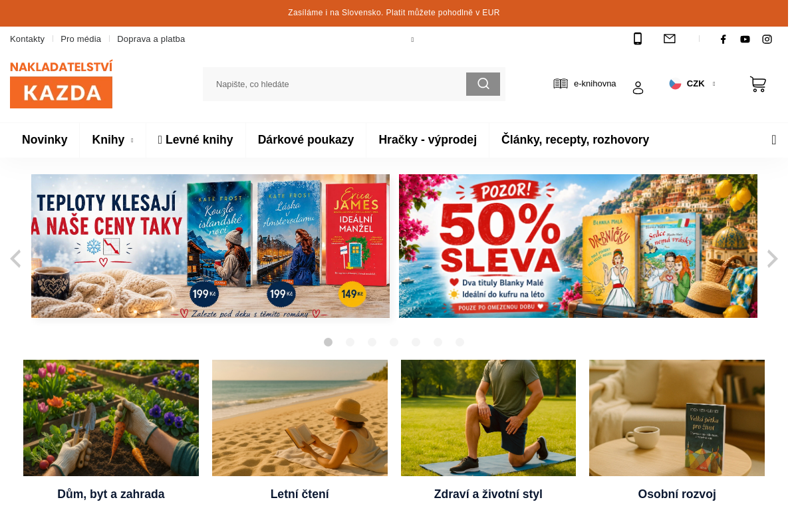Select the last carousel dot
798x532 pixels.
coord(460,342)
